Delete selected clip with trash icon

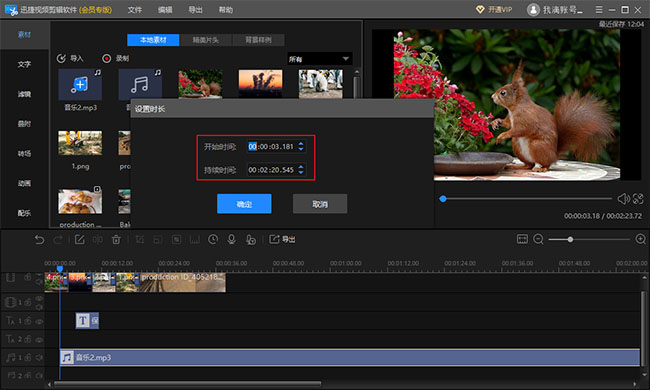(116, 240)
